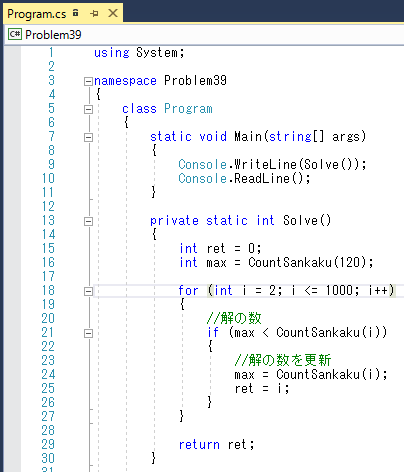The image size is (404, 472).
Task: Click line number 18 in the margin
Action: point(48,290)
